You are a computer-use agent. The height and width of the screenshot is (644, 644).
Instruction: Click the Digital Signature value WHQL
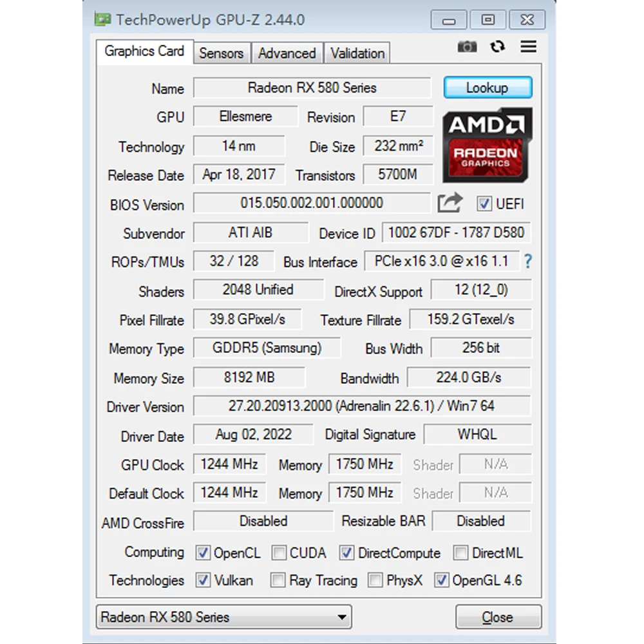pyautogui.click(x=478, y=435)
